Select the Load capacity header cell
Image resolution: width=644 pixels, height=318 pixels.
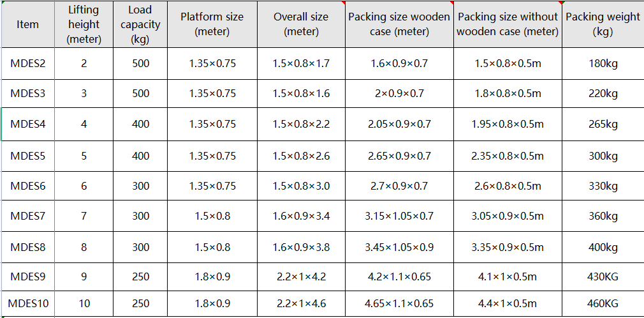(x=140, y=25)
